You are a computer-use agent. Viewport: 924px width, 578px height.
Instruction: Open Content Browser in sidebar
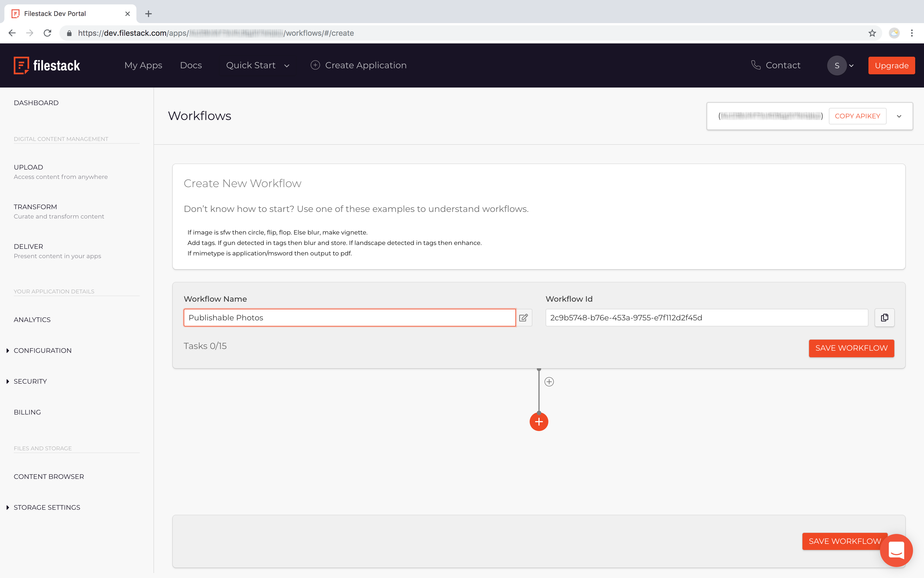click(49, 477)
